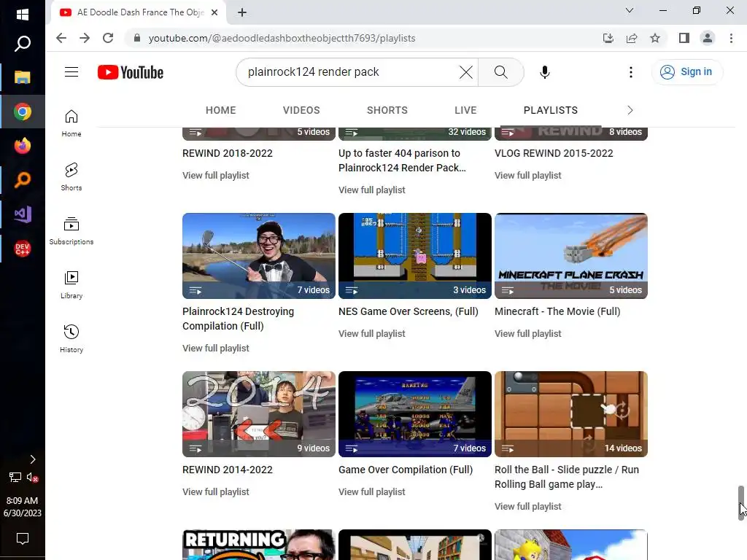The height and width of the screenshot is (560, 747).
Task: Show hidden tray icons chevron
Action: (32, 459)
